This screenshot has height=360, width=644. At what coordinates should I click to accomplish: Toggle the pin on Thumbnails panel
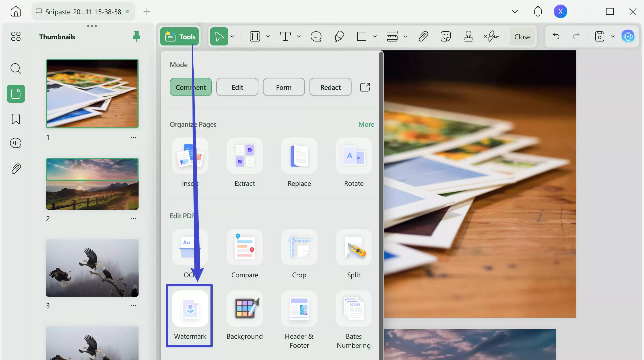137,36
